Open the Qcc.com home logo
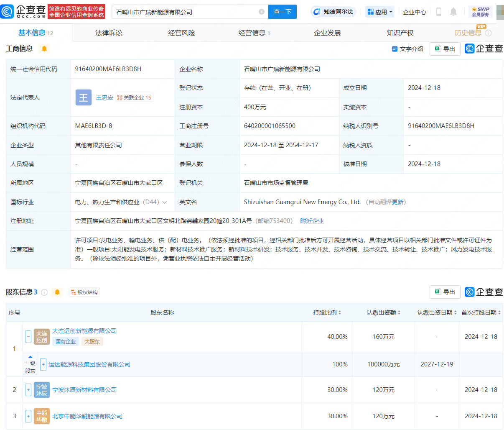This screenshot has height=430, width=504. point(23,12)
